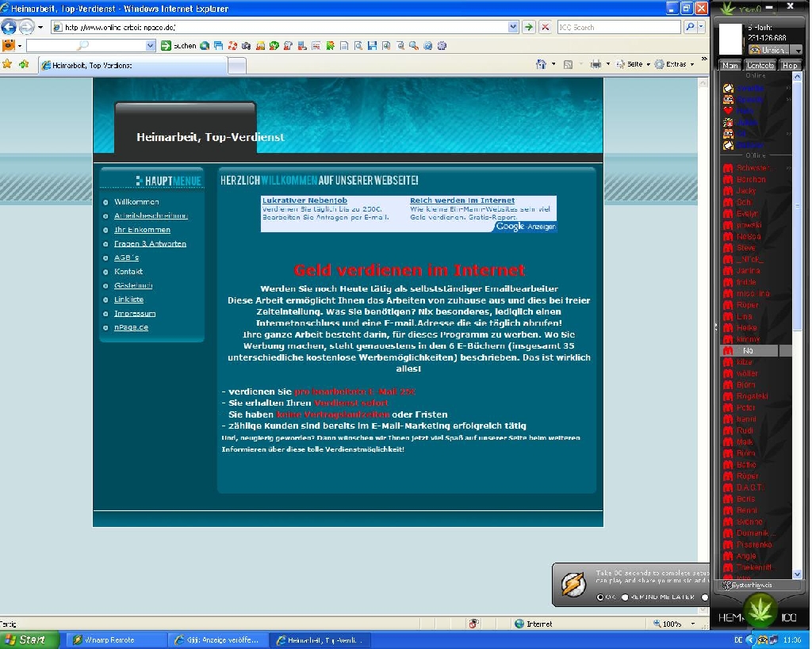Click the printer icon in IE toolbar
This screenshot has height=649, width=812.
click(596, 64)
